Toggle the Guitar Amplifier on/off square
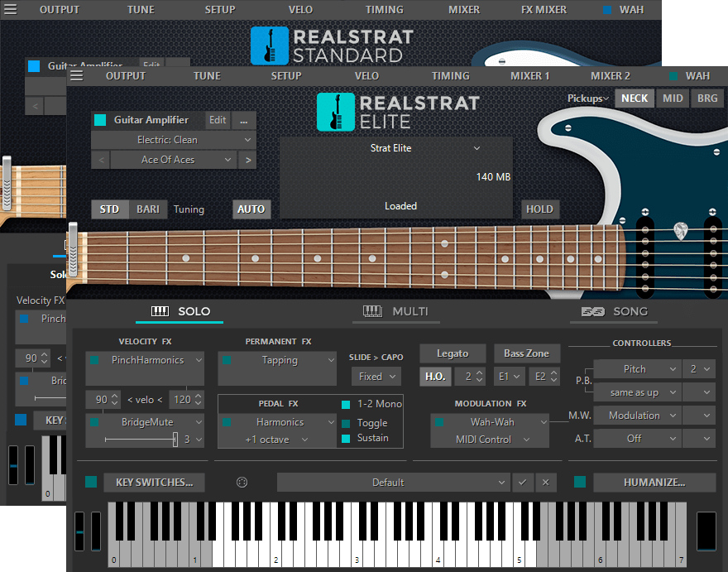728x572 pixels. coord(100,120)
